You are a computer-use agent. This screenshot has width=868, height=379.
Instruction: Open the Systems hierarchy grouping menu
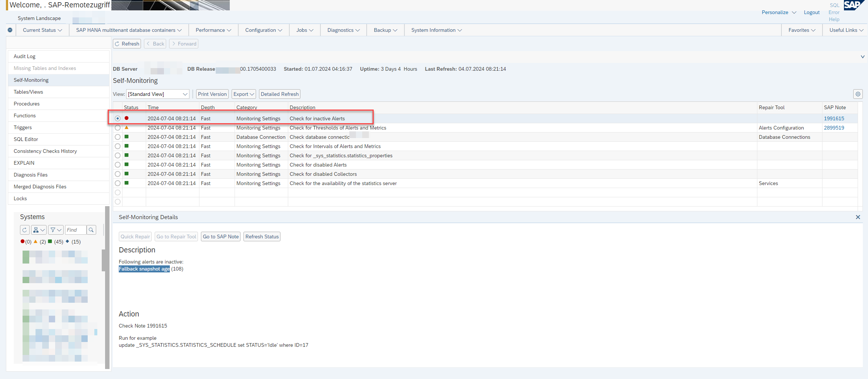39,230
